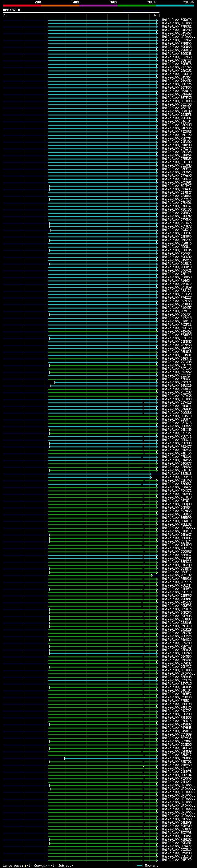Open hit UniRef100_C2HK80
Screen dimensions: 197x868
click(177, 467)
